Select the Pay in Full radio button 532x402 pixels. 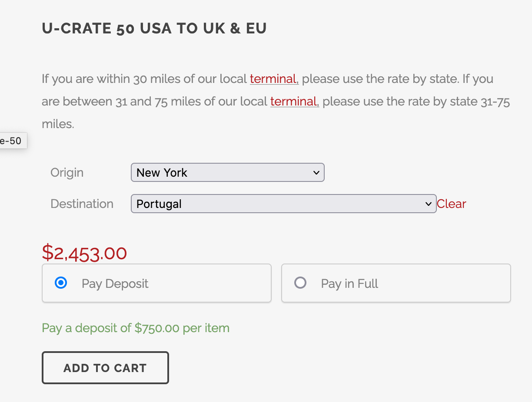300,283
